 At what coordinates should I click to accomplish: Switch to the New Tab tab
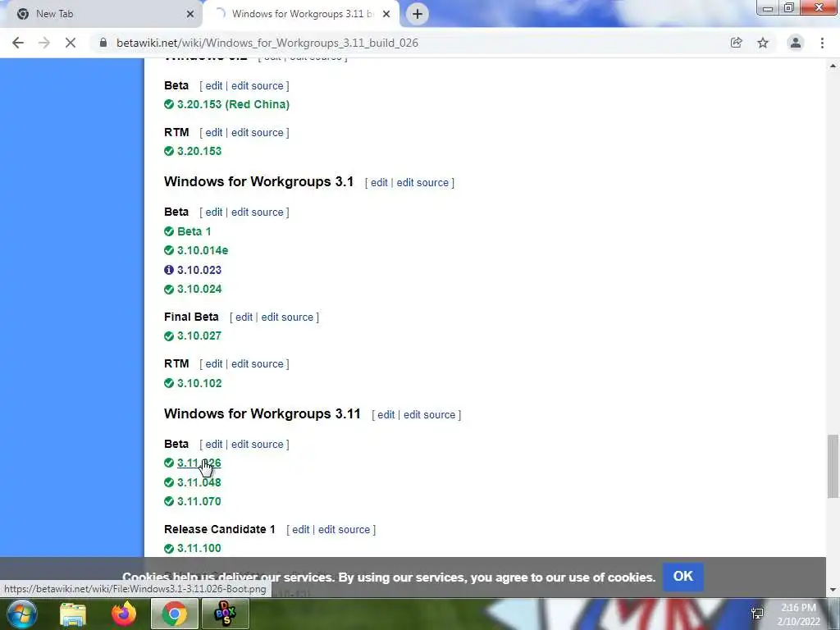pyautogui.click(x=102, y=14)
